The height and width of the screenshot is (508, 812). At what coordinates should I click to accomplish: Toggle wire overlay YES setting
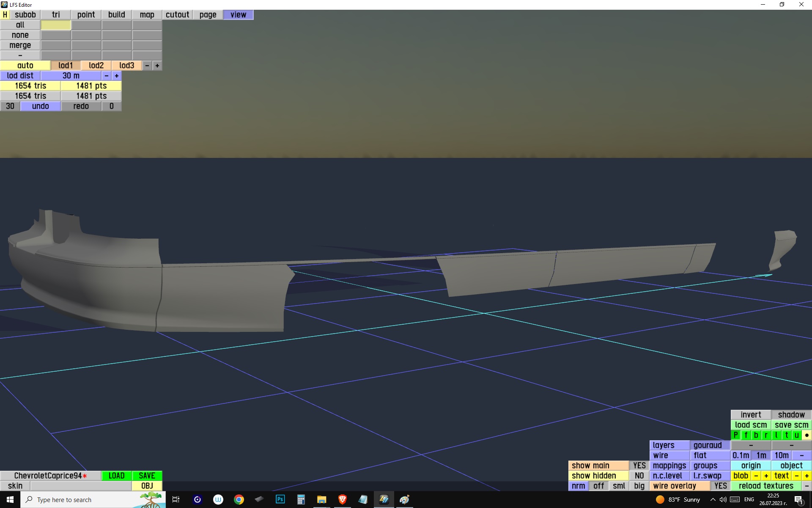click(720, 486)
